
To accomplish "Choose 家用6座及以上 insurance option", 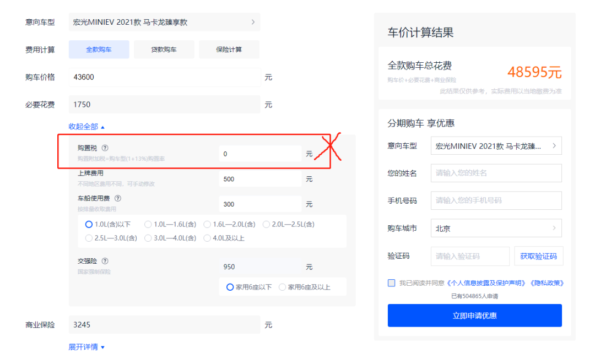I will [304, 287].
